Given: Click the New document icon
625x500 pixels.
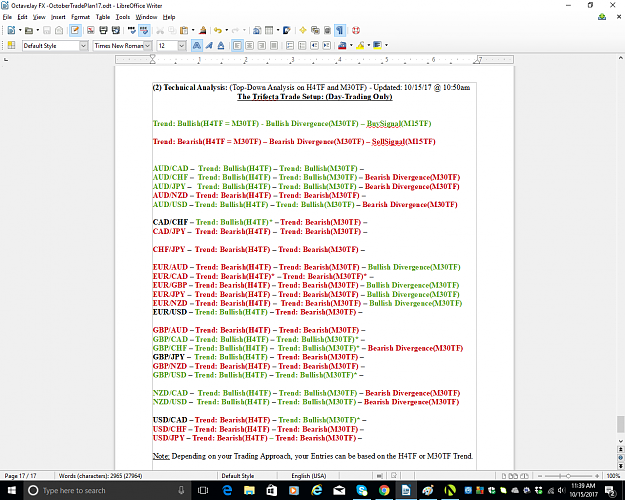Looking at the screenshot, I should pos(11,30).
